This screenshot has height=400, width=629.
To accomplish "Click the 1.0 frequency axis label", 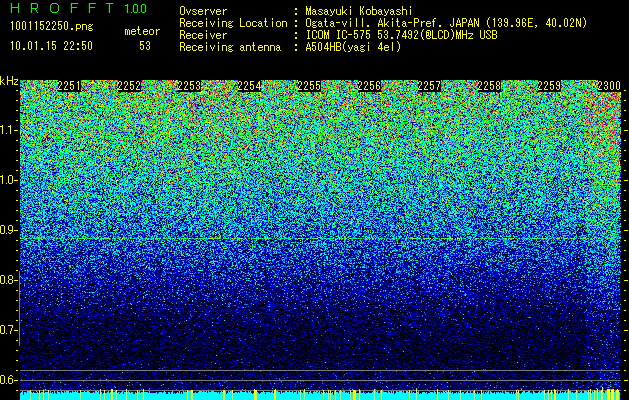I will [x=8, y=180].
